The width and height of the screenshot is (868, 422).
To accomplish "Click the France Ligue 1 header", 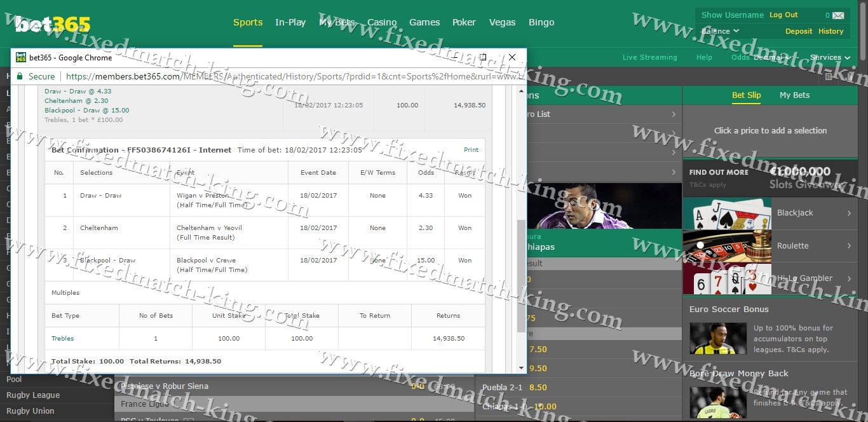I will pyautogui.click(x=294, y=404).
